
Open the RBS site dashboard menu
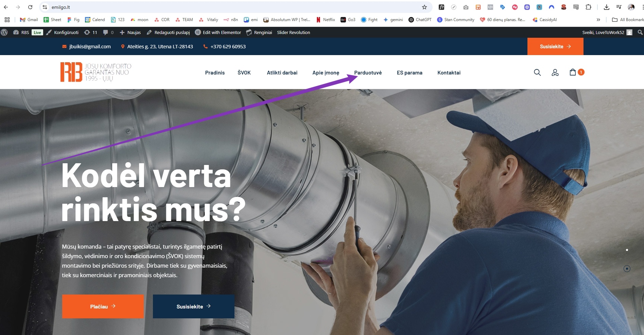[x=21, y=32]
